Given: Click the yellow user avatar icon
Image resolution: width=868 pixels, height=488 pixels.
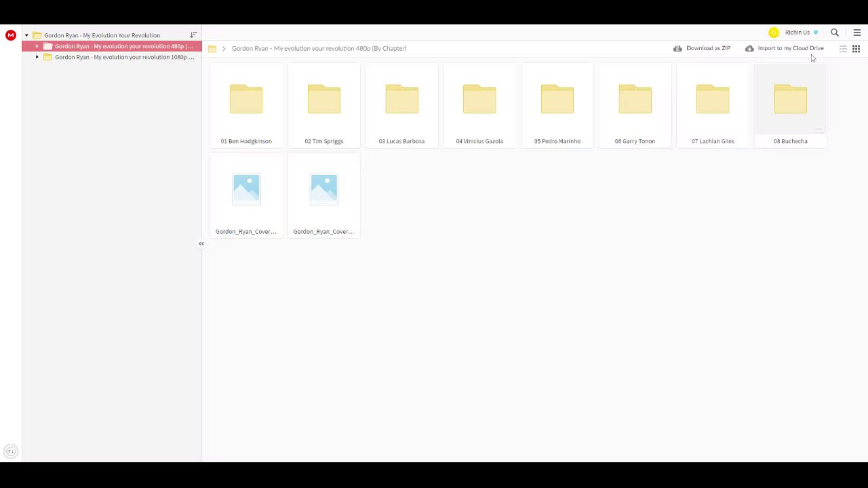Looking at the screenshot, I should coord(774,33).
